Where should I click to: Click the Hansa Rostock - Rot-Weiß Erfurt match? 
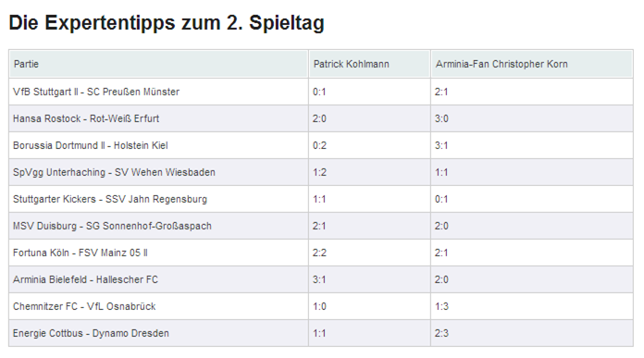pyautogui.click(x=86, y=118)
